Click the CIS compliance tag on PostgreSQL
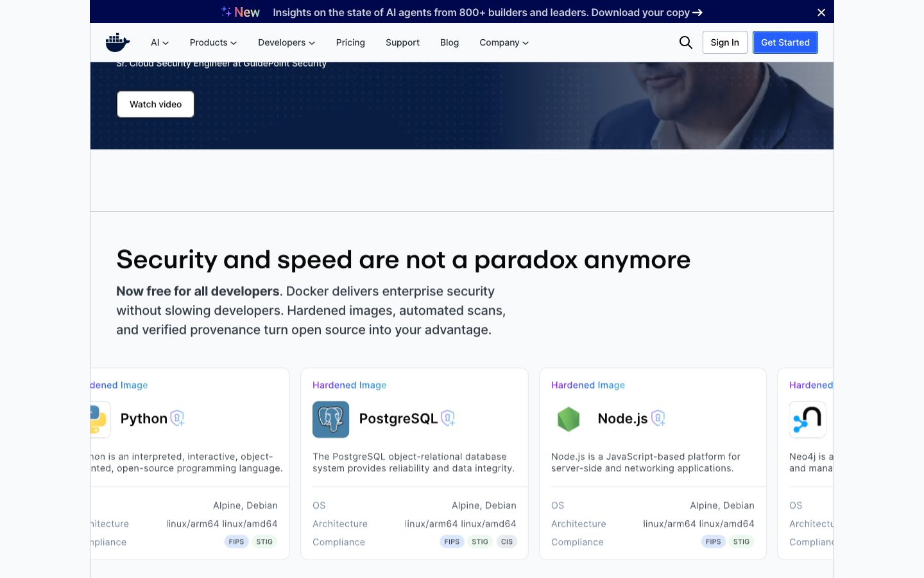 tap(506, 541)
